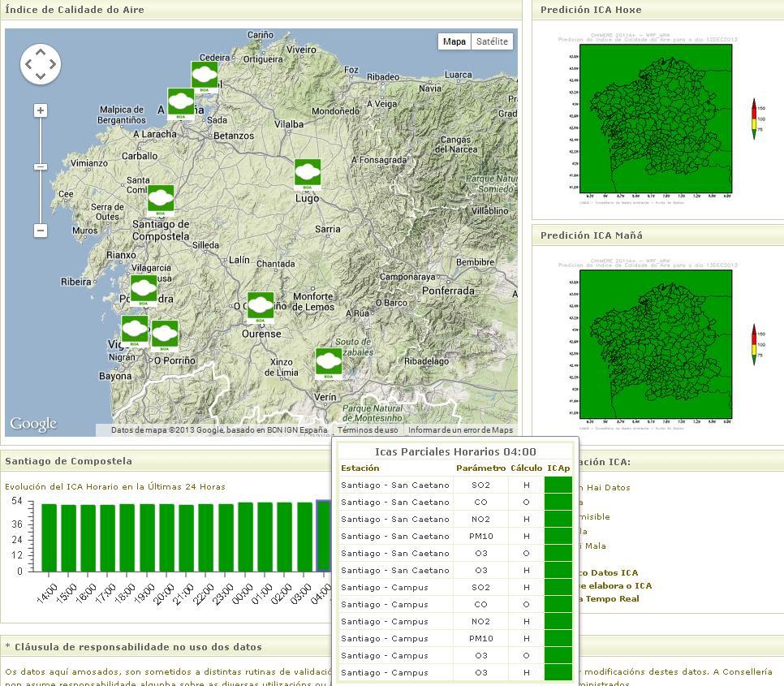Open the station marker near Verín

(x=329, y=364)
